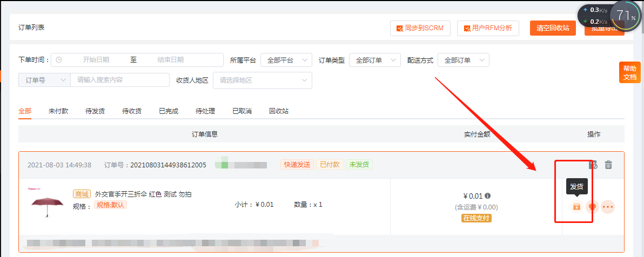Click the cancel order icon beside trash
The width and height of the screenshot is (644, 257).
point(593,165)
